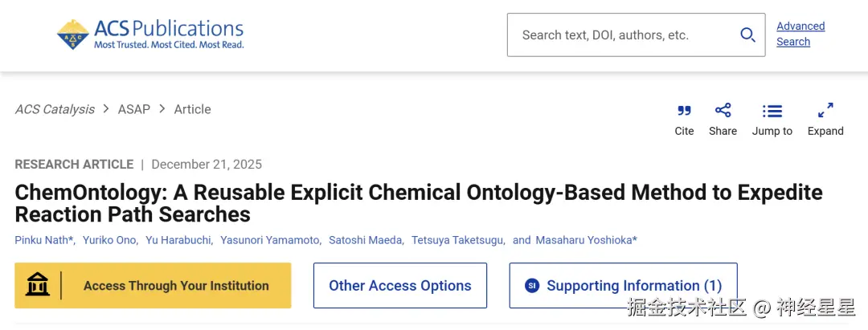Image resolution: width=868 pixels, height=330 pixels.
Task: Expand Supporting Information (1)
Action: [633, 285]
